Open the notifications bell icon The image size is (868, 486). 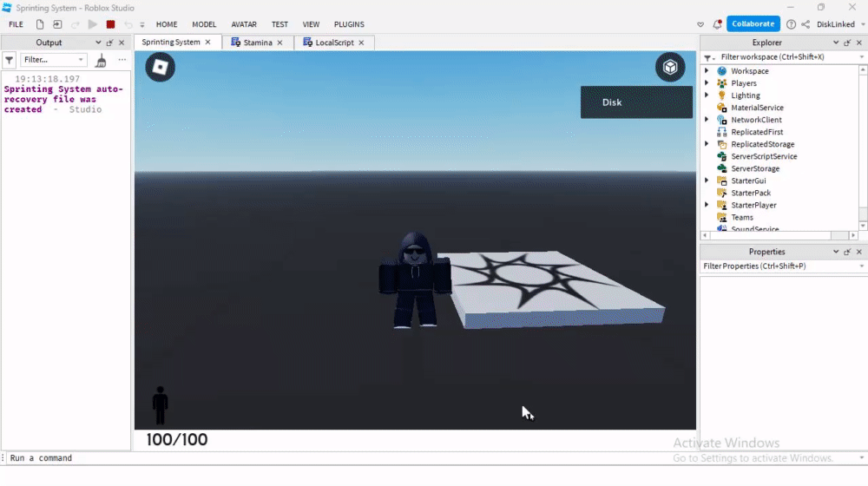pos(718,24)
